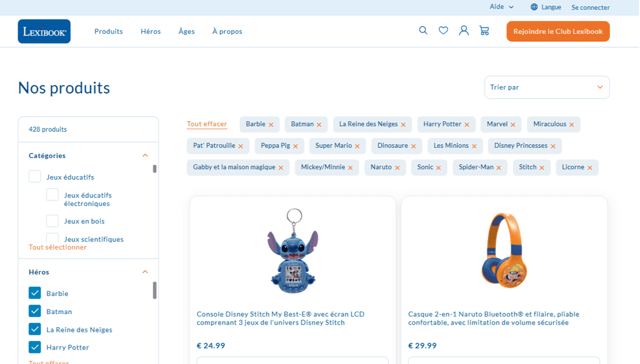Remove the Pat' Patrouille filter tag

click(241, 146)
